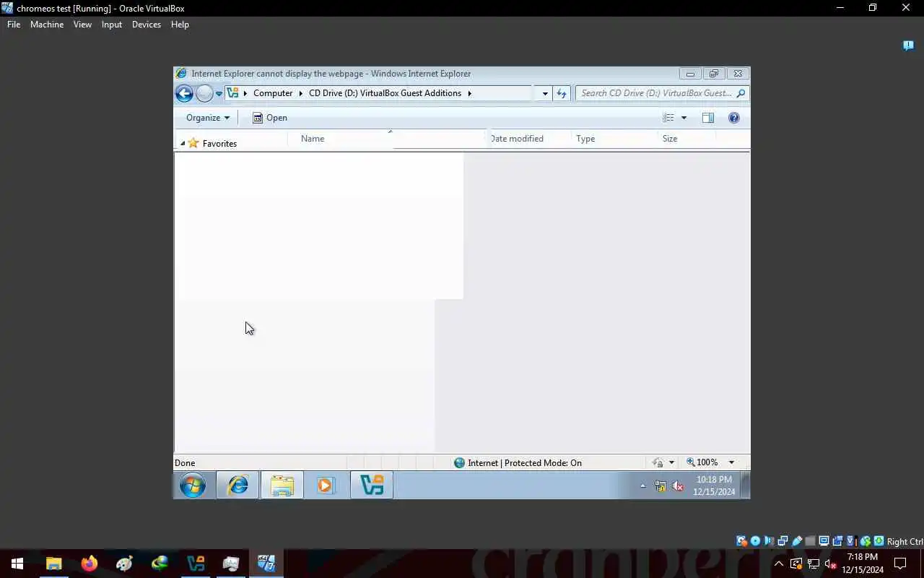Open the Machine menu
The image size is (924, 578).
[x=47, y=25]
